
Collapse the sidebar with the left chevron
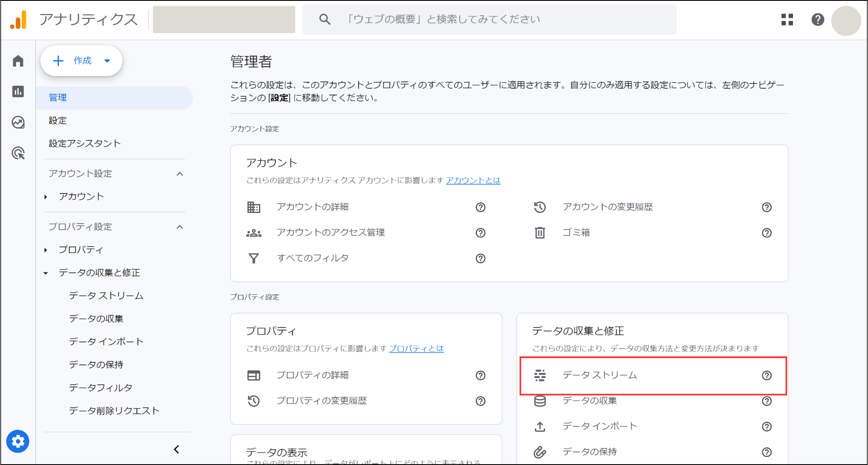[177, 449]
